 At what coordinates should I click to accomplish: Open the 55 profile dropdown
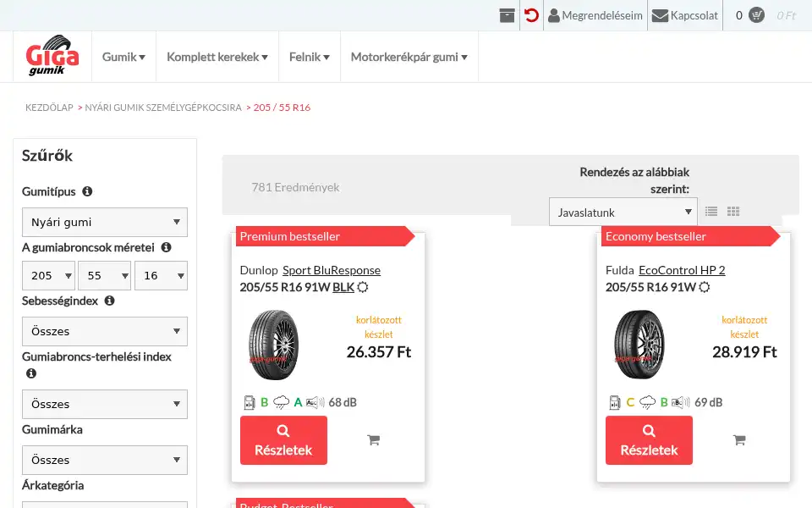(105, 275)
